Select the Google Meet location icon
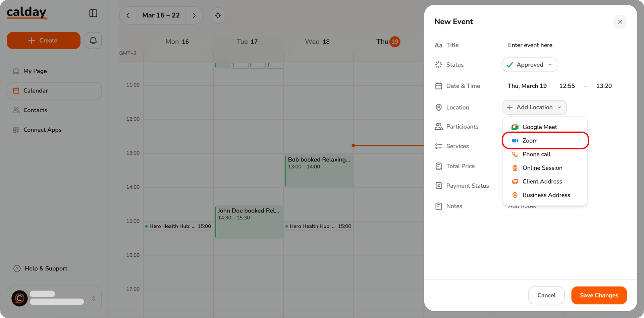The width and height of the screenshot is (644, 318). [514, 127]
